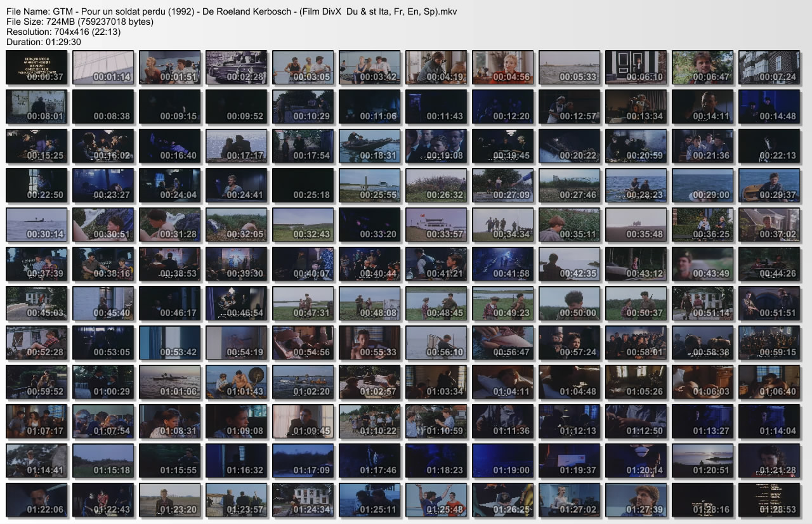The width and height of the screenshot is (812, 524).
Task: Select the frame at 00:37:02
Action: point(769,225)
